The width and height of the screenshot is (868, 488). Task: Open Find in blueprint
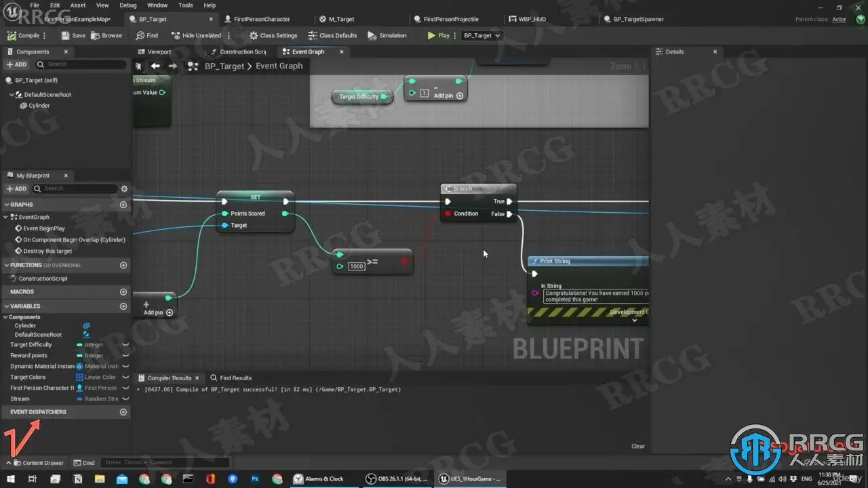(147, 35)
